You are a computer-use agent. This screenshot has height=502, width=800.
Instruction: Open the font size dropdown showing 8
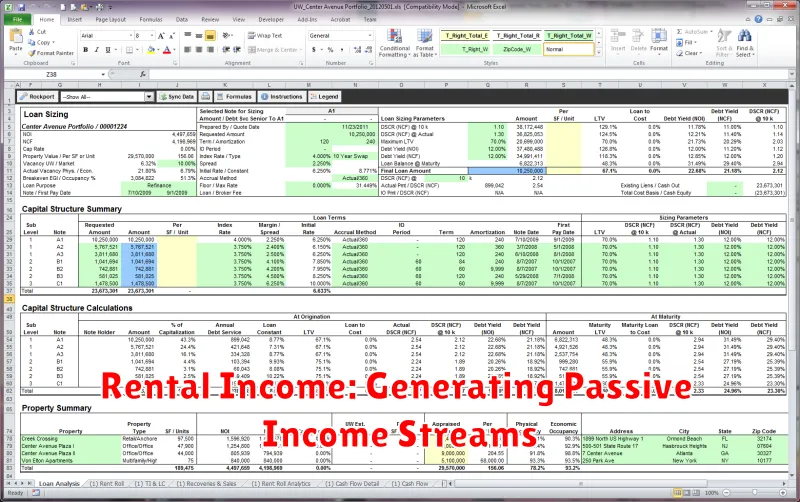[152, 36]
